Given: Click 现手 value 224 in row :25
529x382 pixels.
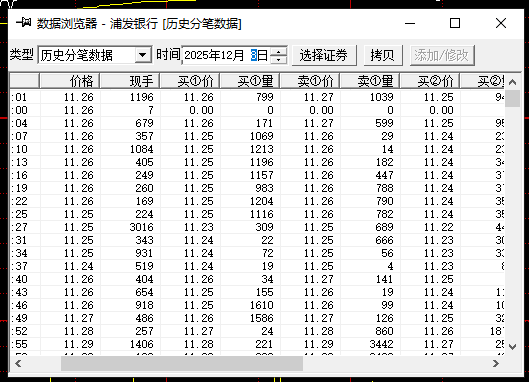Looking at the screenshot, I should click(144, 214).
